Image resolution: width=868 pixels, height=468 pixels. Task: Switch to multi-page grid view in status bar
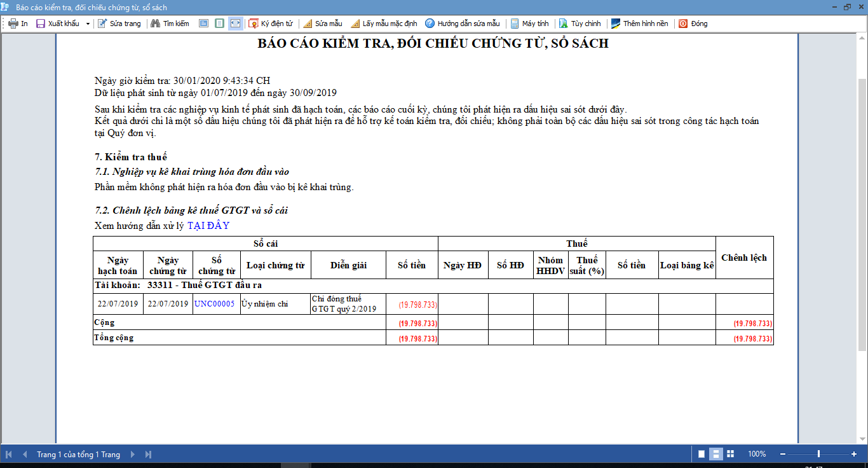[x=730, y=454]
